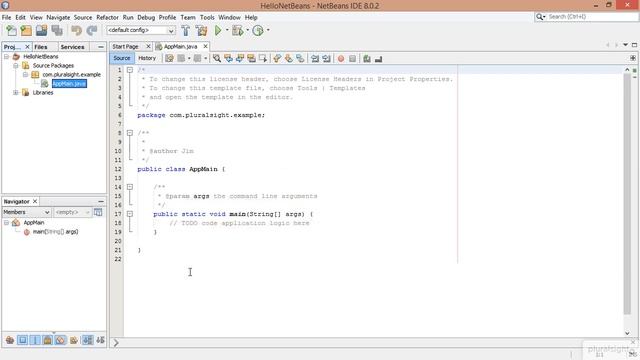Click the Undo toolbar icon
The height and width of the screenshot is (360, 640).
76,31
